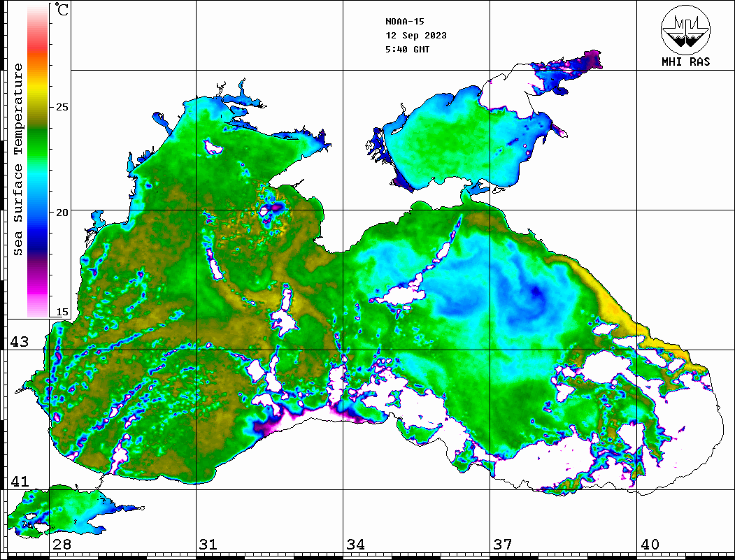Click longitude label '28'
735x560 pixels.
(62, 545)
